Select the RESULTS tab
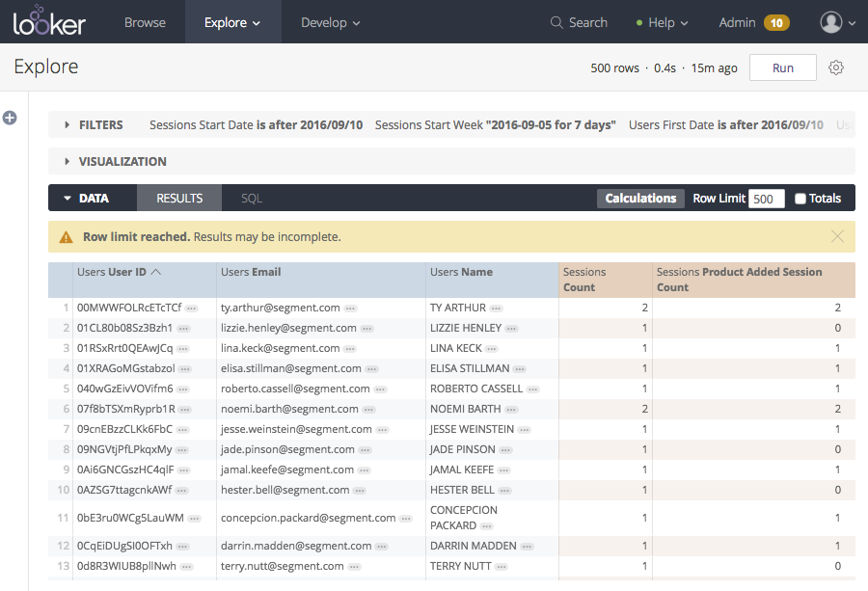This screenshot has height=591, width=868. [178, 198]
